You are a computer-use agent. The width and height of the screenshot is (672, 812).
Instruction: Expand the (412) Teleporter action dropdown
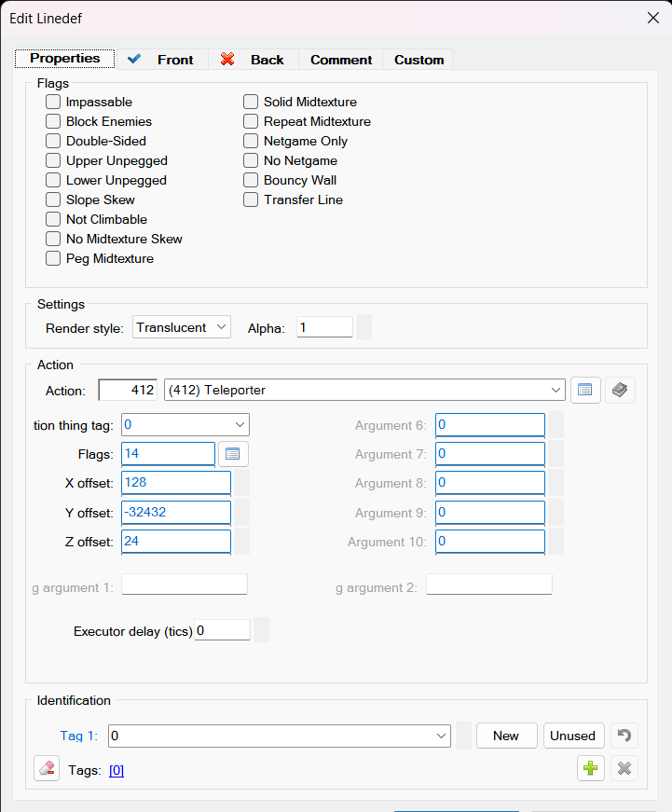(363, 390)
